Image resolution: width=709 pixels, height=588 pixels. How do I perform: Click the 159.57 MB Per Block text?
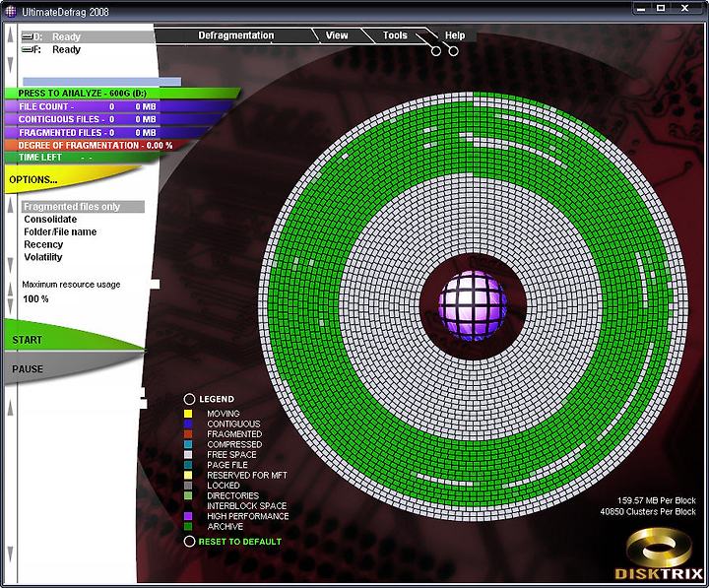tap(657, 500)
